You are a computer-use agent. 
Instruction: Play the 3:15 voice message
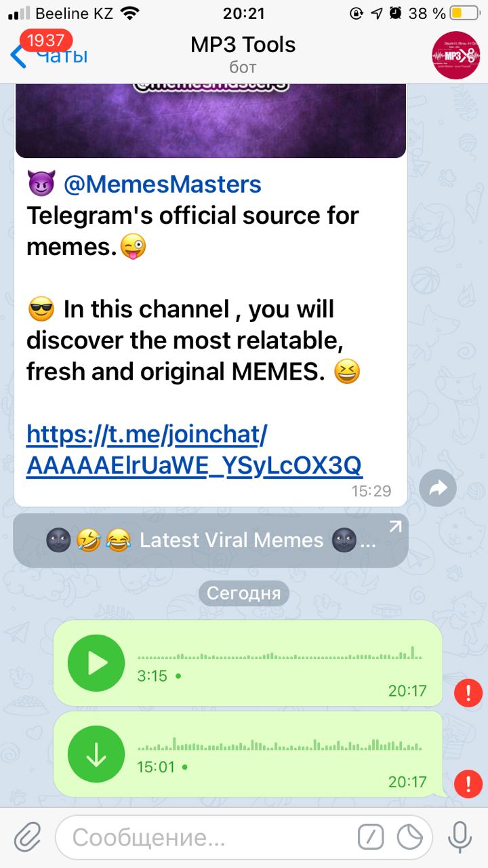coord(96,663)
